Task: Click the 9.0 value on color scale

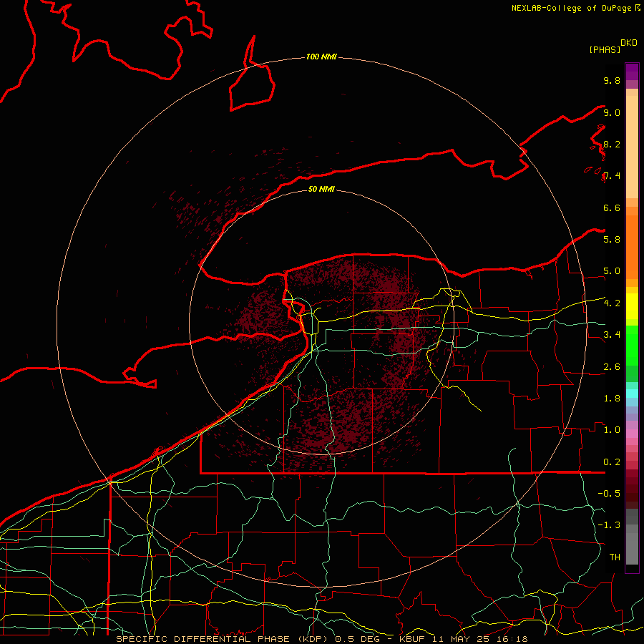Action: point(612,112)
